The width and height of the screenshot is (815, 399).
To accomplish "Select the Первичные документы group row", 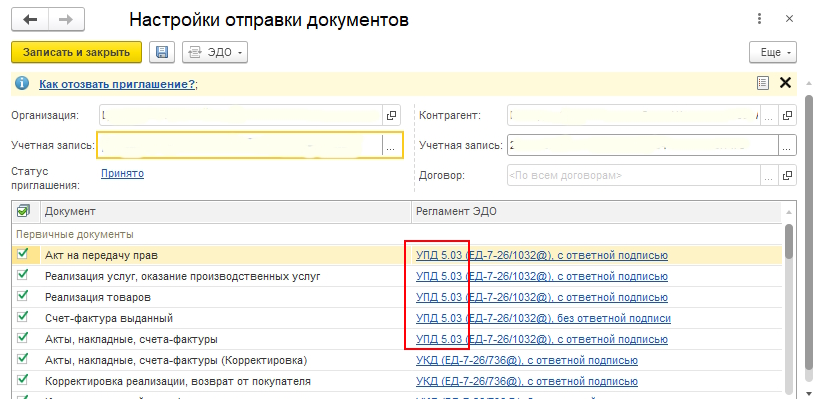I will 397,234.
